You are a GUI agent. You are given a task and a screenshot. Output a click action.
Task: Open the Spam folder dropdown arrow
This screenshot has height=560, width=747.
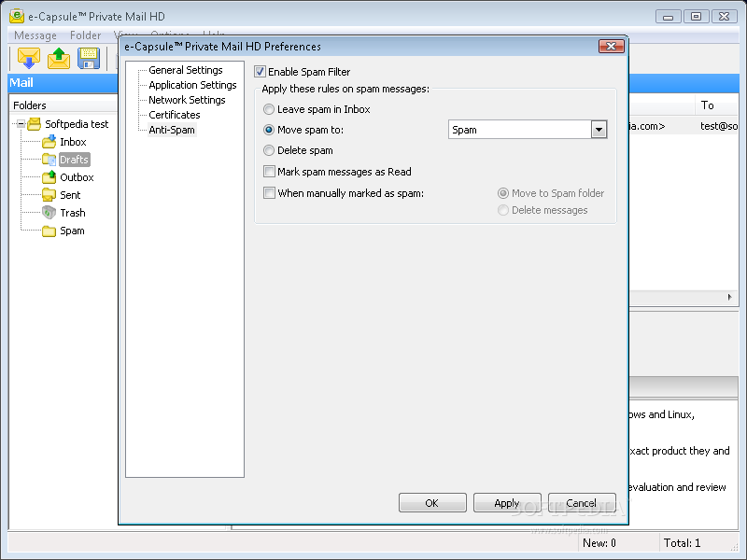(599, 130)
